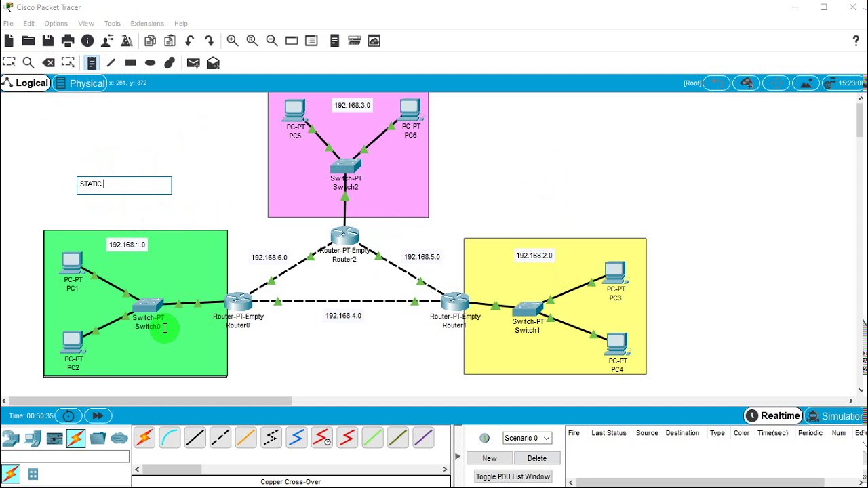Redo the last action
Viewport: 868px width, 488px height.
(209, 41)
